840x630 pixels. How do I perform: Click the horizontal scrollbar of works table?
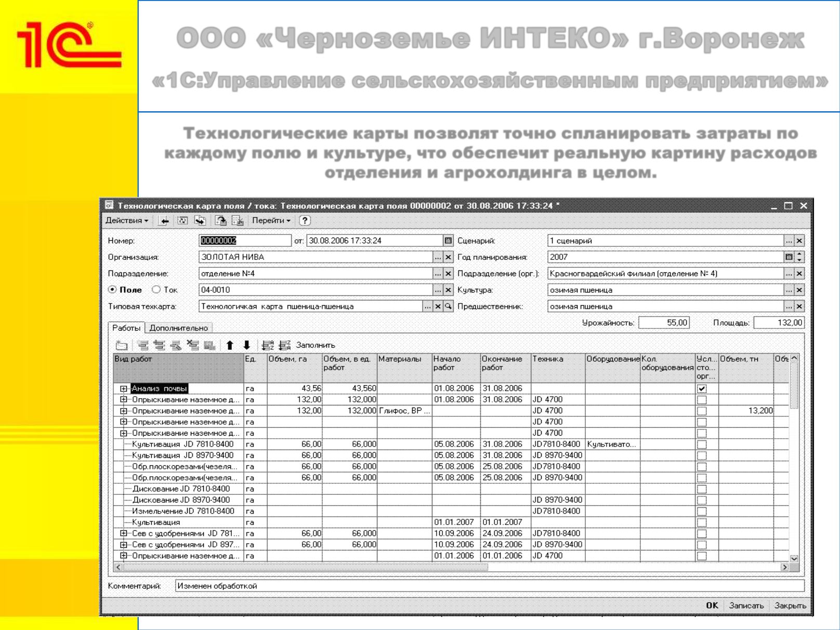(306, 568)
